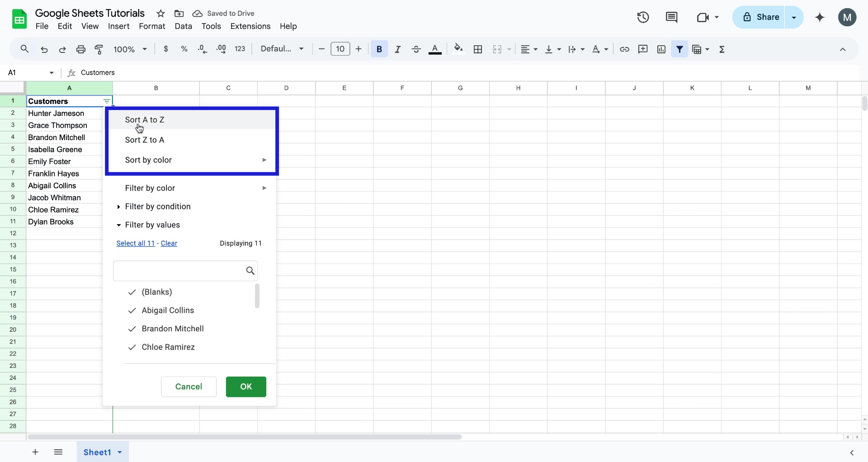
Task: Open version history via the clock icon
Action: click(x=642, y=17)
